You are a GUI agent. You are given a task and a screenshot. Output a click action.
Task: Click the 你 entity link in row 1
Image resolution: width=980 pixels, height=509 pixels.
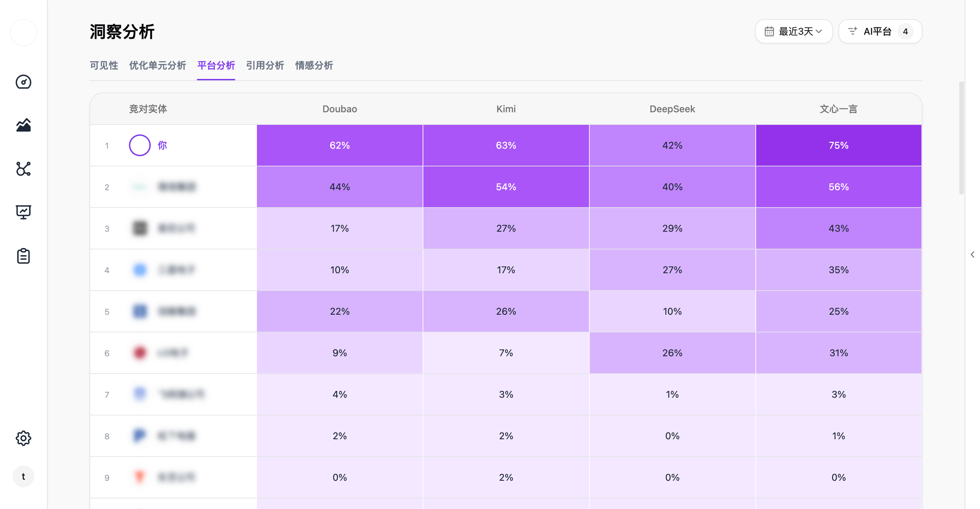[x=162, y=145]
